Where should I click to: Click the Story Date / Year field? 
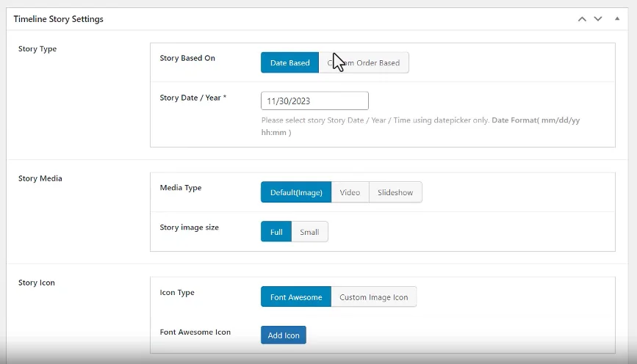314,101
